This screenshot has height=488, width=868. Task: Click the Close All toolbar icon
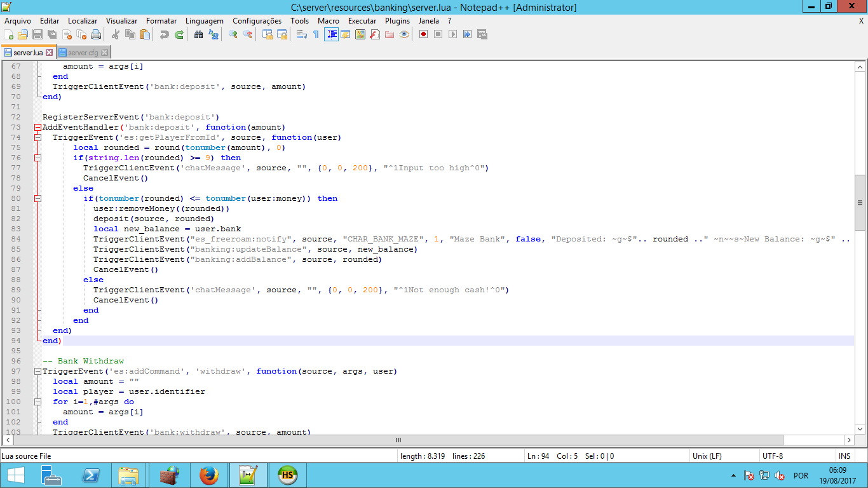[81, 34]
